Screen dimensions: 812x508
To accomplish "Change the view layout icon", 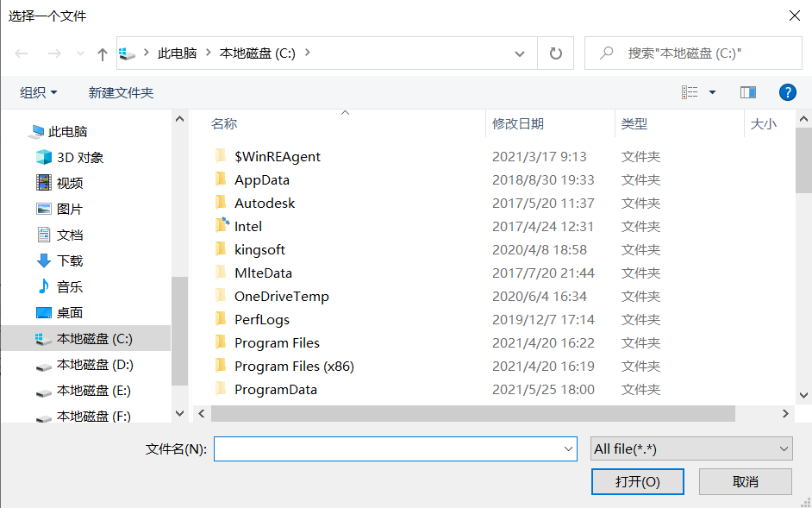I will pos(690,93).
